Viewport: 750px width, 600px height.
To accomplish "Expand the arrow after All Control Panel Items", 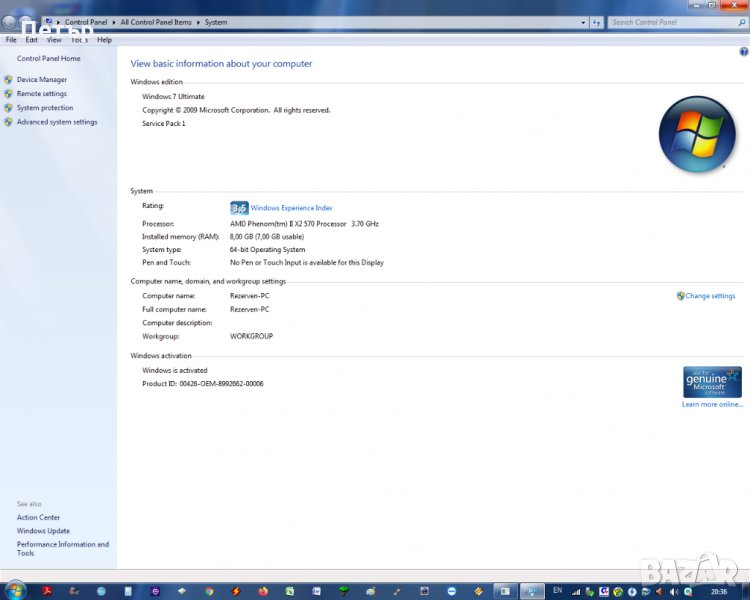I will (x=198, y=22).
